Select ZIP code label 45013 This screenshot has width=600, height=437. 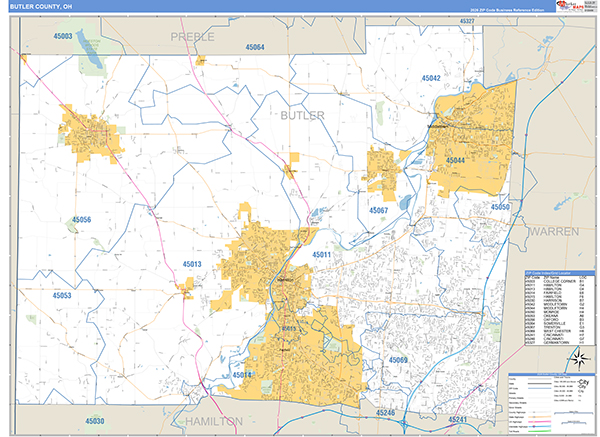pos(192,264)
